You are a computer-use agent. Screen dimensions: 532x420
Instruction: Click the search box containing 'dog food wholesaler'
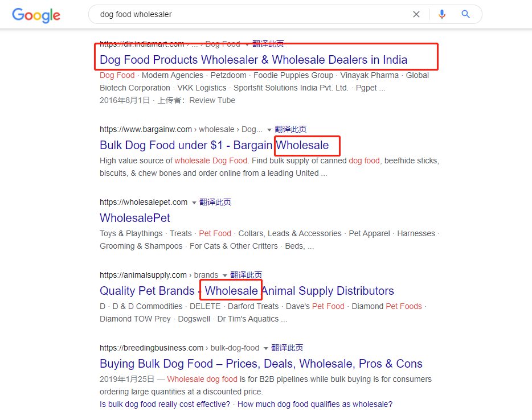point(251,14)
